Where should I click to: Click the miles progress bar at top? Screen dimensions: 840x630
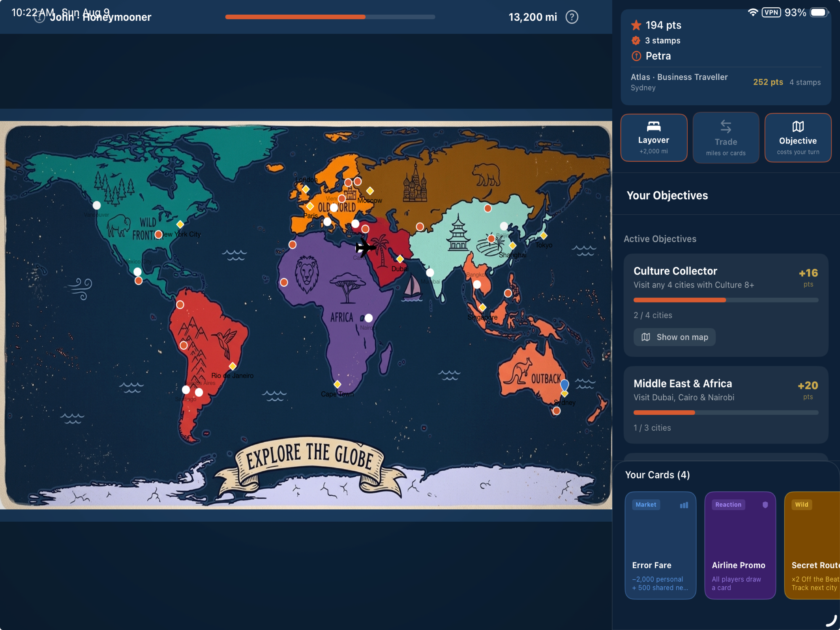[330, 17]
